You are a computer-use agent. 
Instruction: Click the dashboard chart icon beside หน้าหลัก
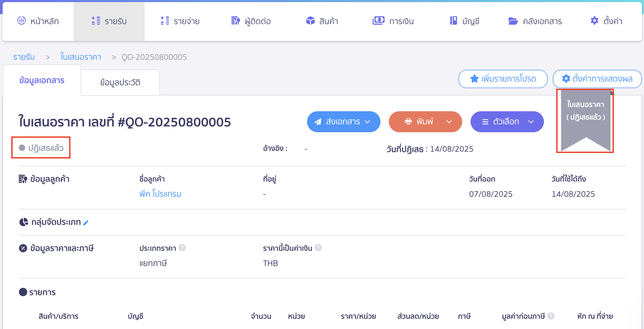coord(21,20)
